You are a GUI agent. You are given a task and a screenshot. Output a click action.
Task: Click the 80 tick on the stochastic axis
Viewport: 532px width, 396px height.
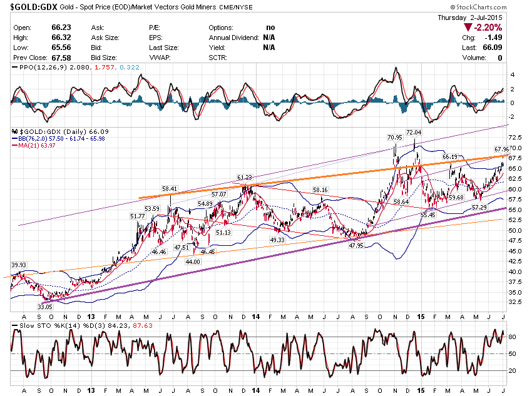[x=513, y=337]
